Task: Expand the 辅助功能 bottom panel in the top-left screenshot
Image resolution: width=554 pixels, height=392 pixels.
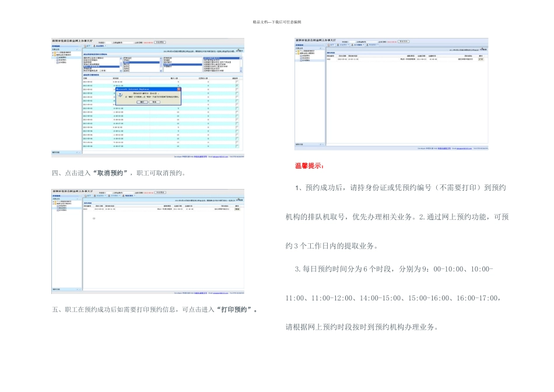Action: coord(77,152)
